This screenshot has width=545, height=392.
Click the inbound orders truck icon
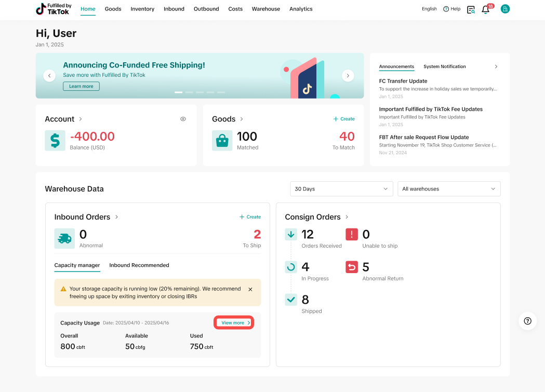[65, 238]
